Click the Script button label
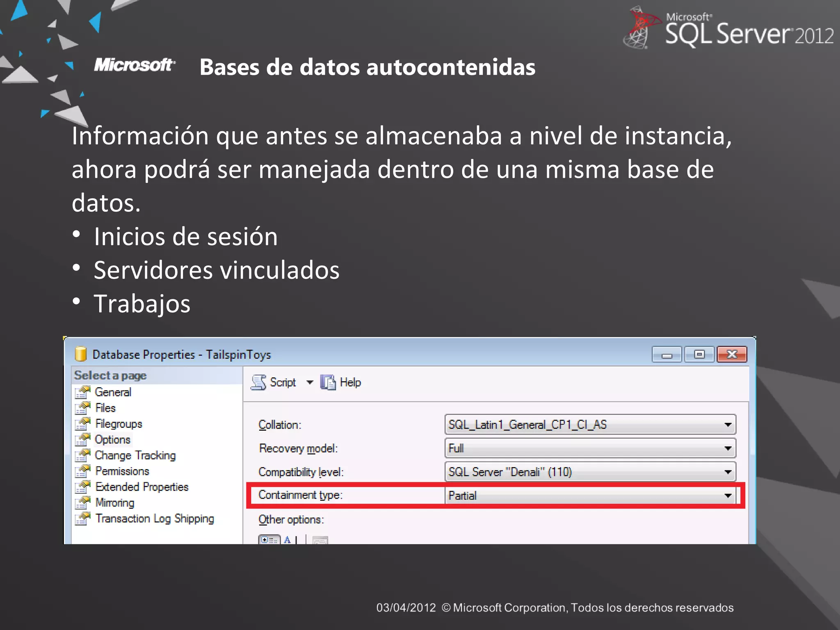 (283, 382)
